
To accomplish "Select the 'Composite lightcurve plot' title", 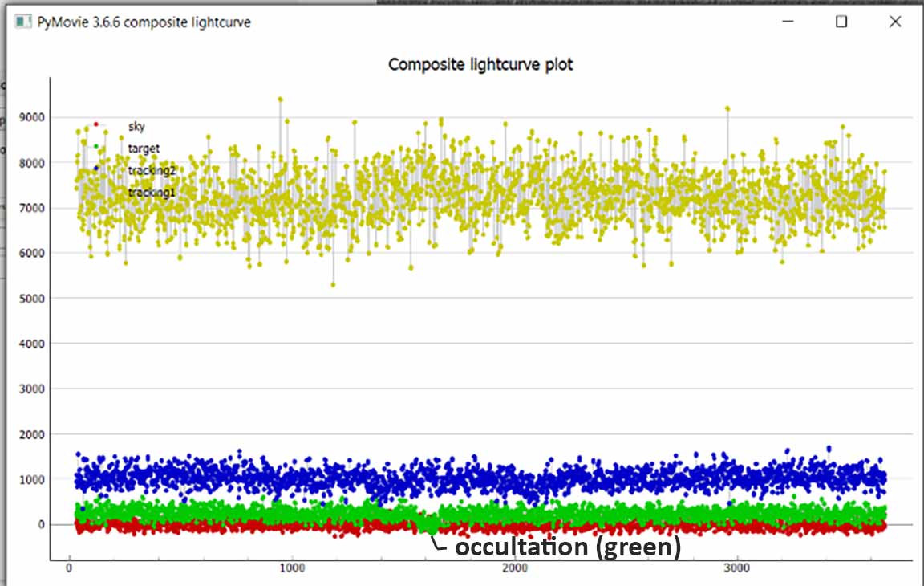I will [x=480, y=64].
